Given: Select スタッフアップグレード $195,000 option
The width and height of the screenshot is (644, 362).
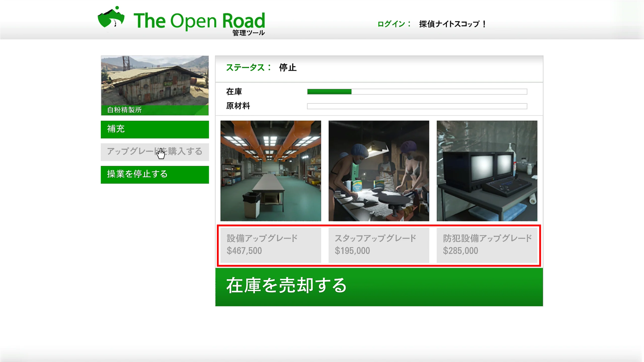Looking at the screenshot, I should 379,245.
